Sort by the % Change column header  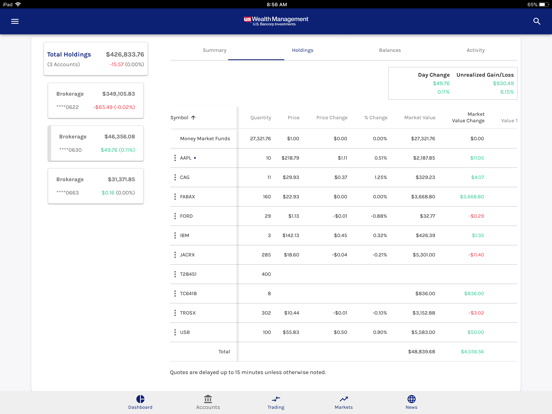pos(376,118)
